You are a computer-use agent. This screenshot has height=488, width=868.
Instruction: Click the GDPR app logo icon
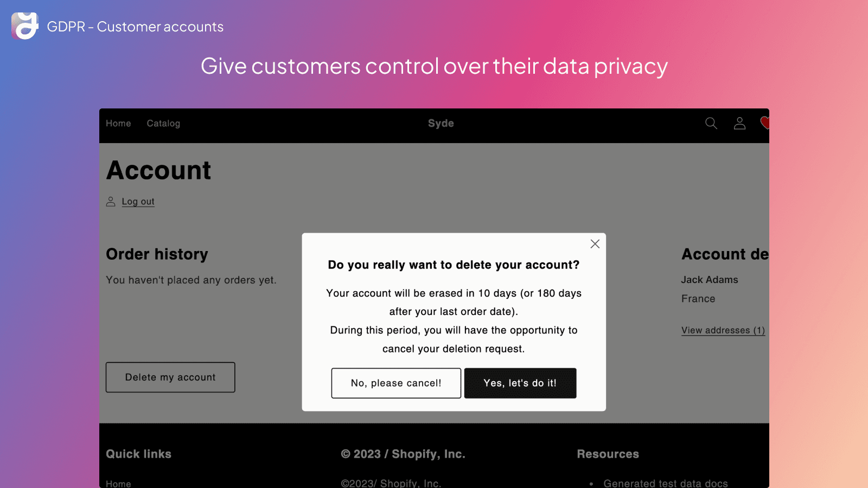click(25, 26)
